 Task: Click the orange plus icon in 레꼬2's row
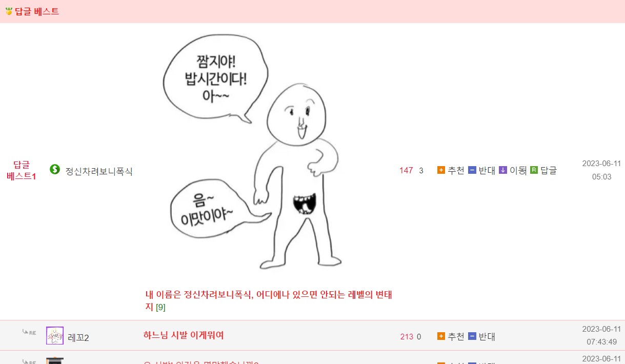click(441, 336)
